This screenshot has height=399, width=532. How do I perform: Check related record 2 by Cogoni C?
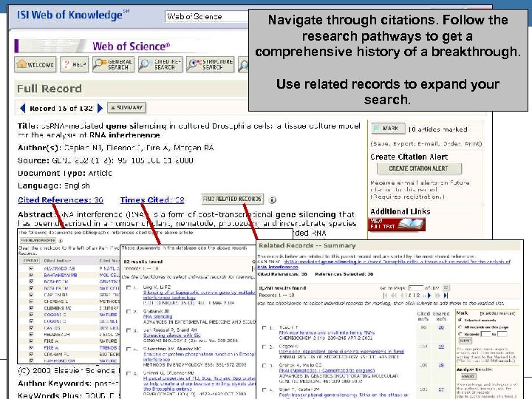pos(265,347)
